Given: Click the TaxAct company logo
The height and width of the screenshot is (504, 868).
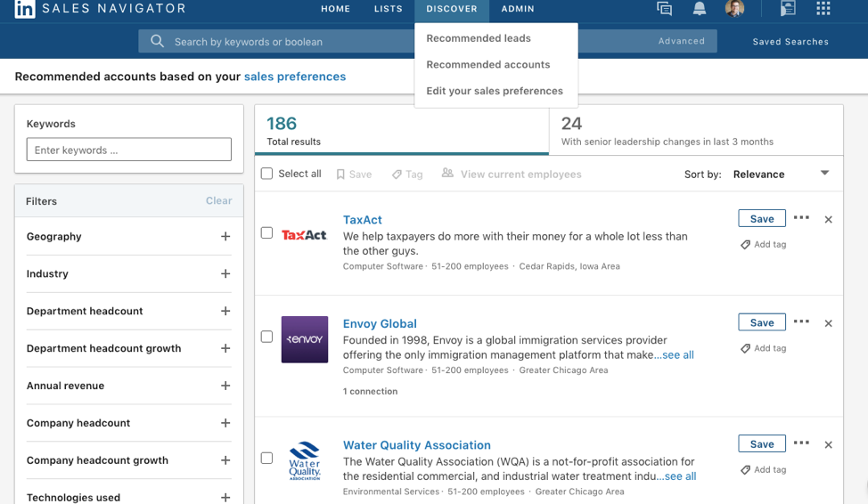Looking at the screenshot, I should (x=305, y=235).
